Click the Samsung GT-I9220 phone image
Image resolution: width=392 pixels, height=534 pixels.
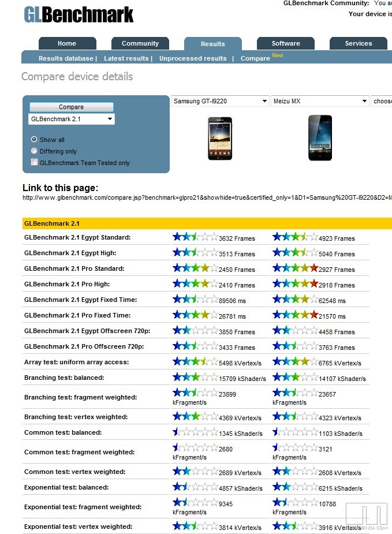click(x=219, y=139)
